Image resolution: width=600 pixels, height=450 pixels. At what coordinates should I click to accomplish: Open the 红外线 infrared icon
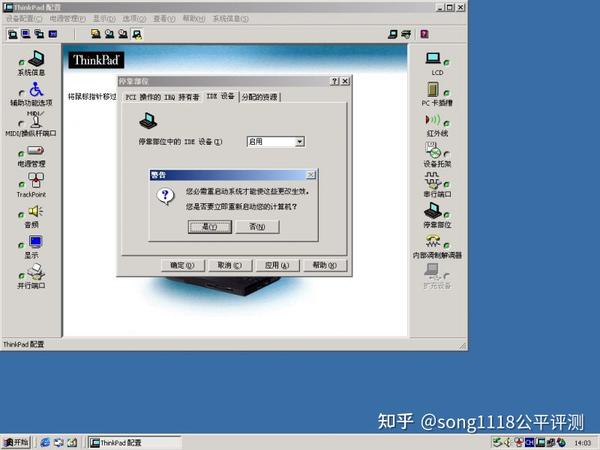pyautogui.click(x=433, y=120)
